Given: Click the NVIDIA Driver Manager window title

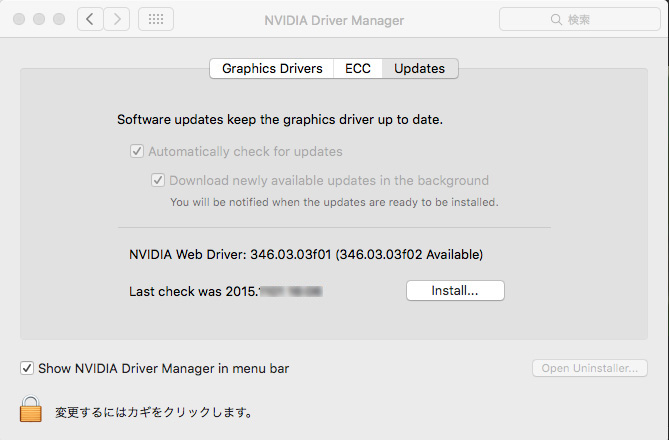Looking at the screenshot, I should tap(334, 20).
